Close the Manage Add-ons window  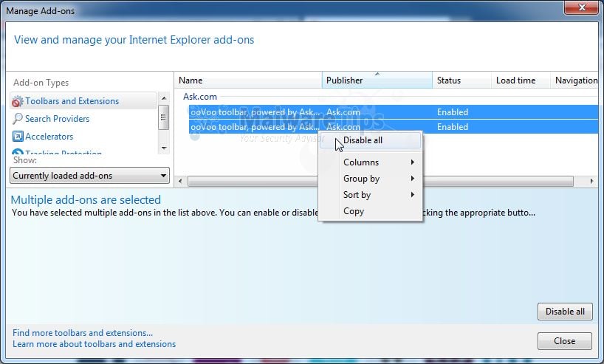(581, 7)
